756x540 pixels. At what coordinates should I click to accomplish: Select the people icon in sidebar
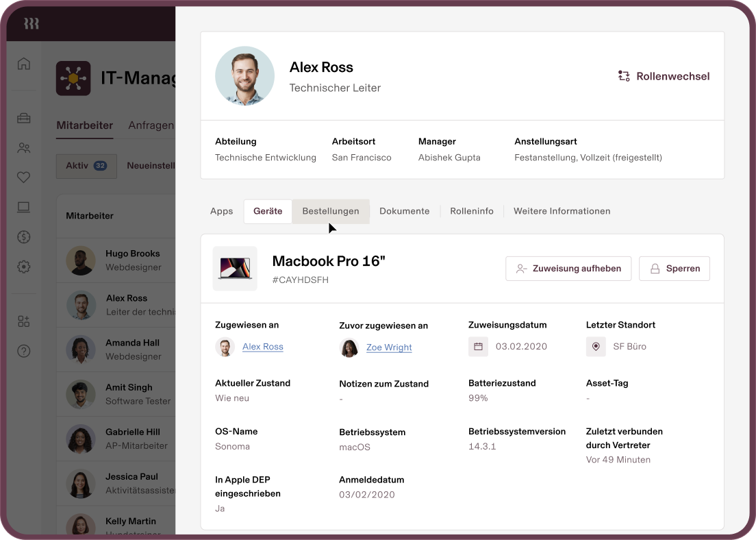pyautogui.click(x=24, y=147)
